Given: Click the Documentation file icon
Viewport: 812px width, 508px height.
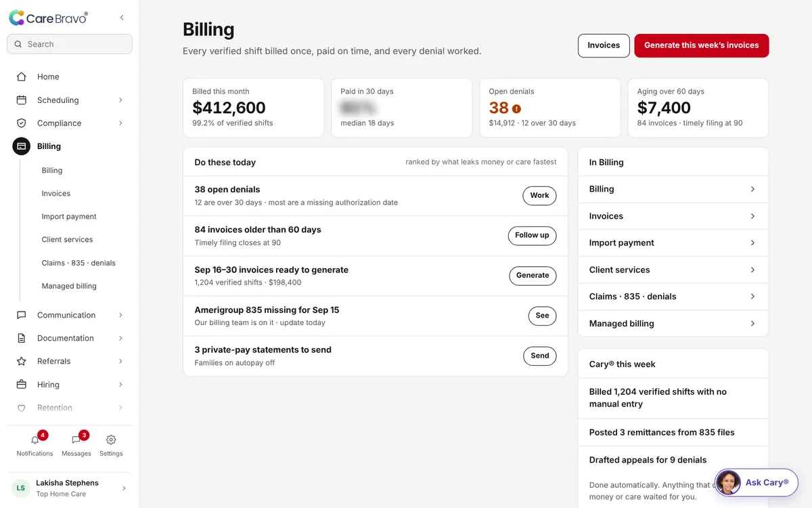Looking at the screenshot, I should (22, 338).
